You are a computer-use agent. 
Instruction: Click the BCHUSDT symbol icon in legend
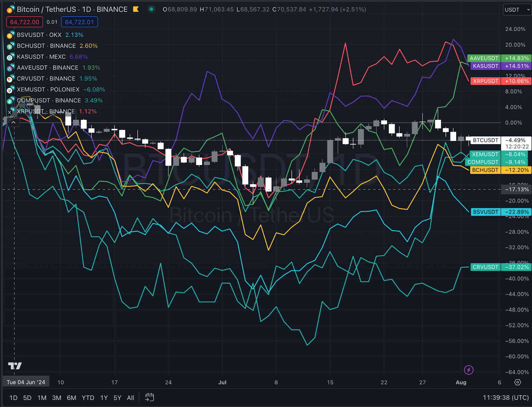[10, 46]
